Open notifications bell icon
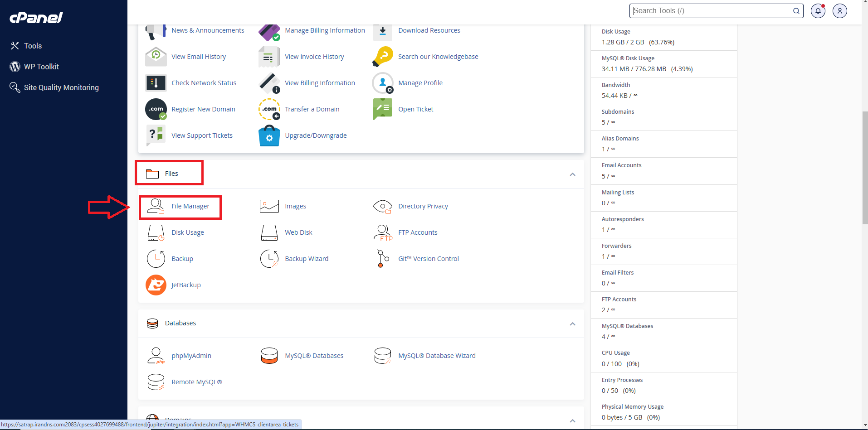This screenshot has height=430, width=868. click(x=818, y=11)
